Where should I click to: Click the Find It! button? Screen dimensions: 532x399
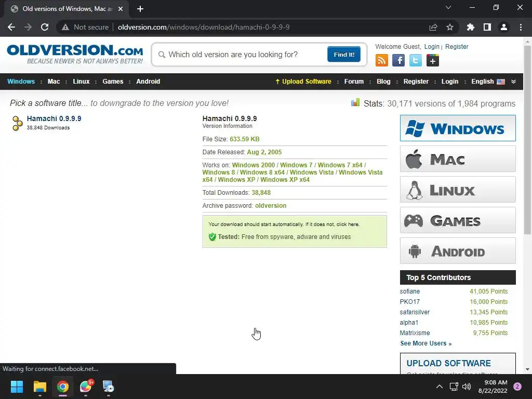(x=344, y=54)
